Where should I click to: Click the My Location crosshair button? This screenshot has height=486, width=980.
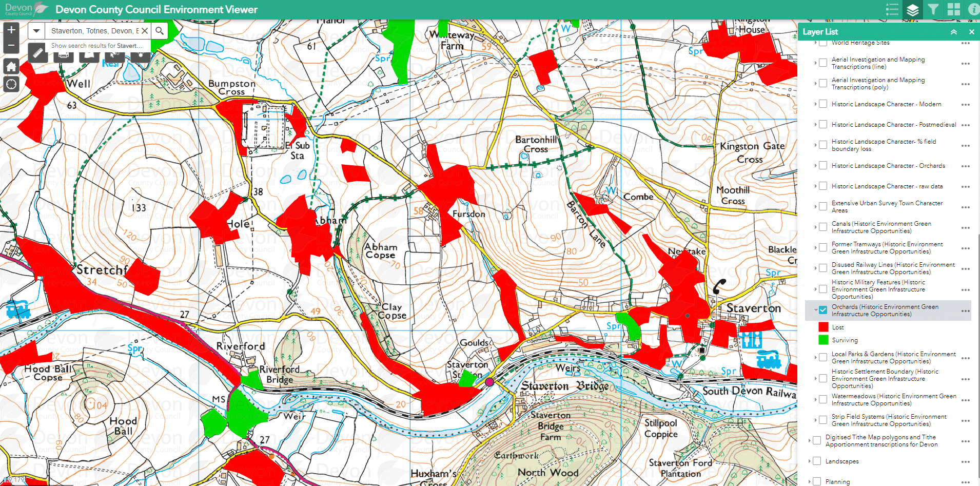point(11,84)
